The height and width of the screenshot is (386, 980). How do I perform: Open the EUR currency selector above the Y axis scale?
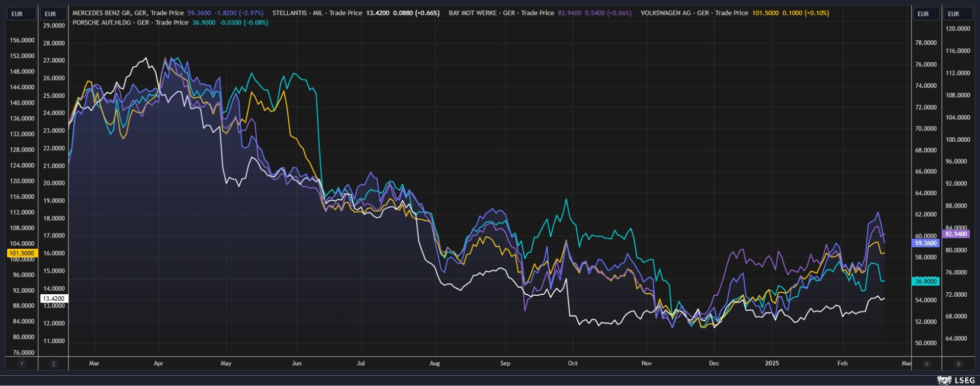21,14
